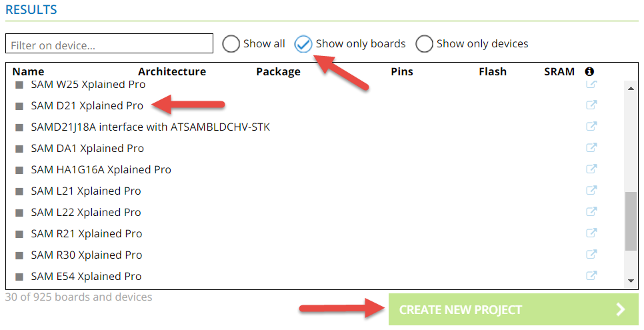Click the Filter on device input field
This screenshot has width=644, height=330.
coord(109,45)
